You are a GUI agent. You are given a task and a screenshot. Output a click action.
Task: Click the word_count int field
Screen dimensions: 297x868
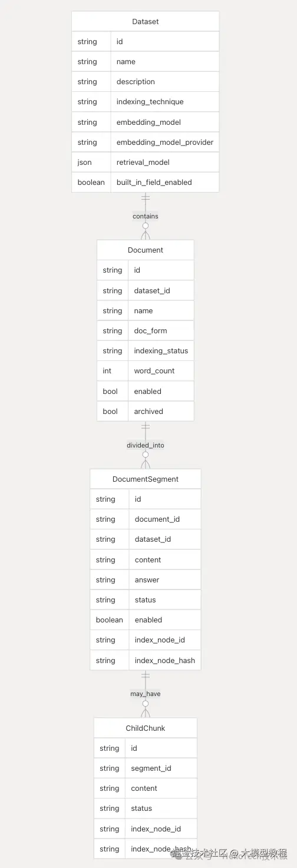pos(146,371)
